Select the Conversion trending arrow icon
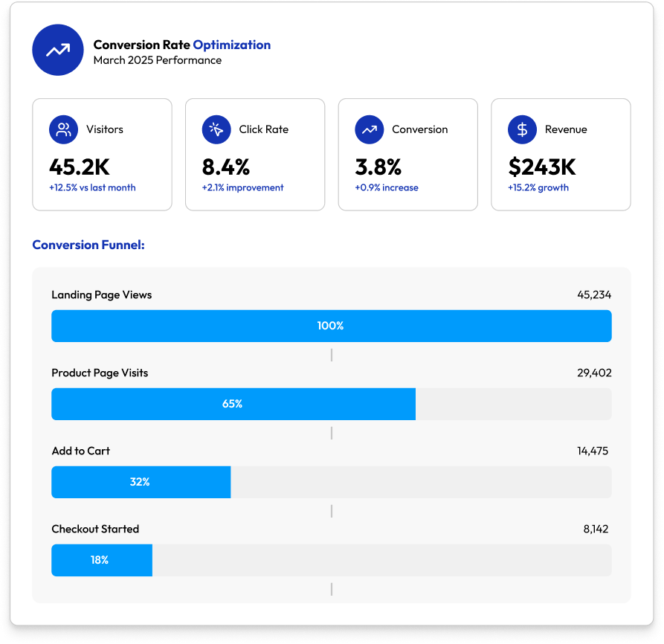This screenshot has width=664, height=644. [369, 129]
